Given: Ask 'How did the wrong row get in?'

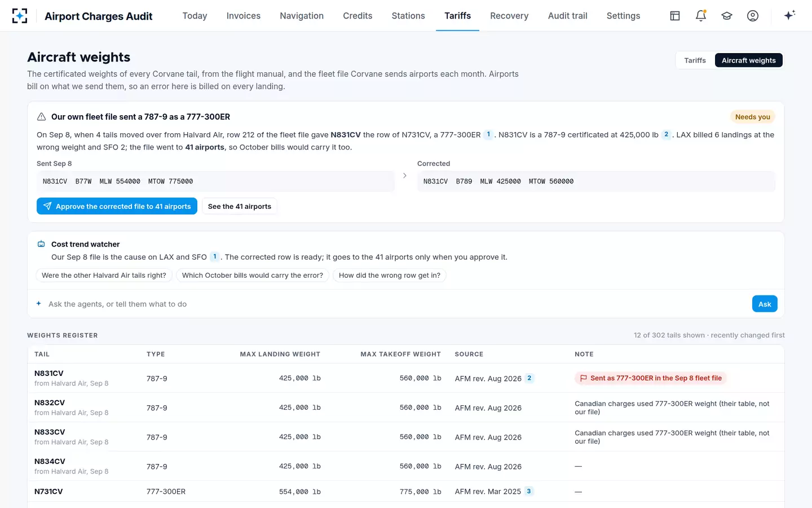Looking at the screenshot, I should click(x=390, y=275).
